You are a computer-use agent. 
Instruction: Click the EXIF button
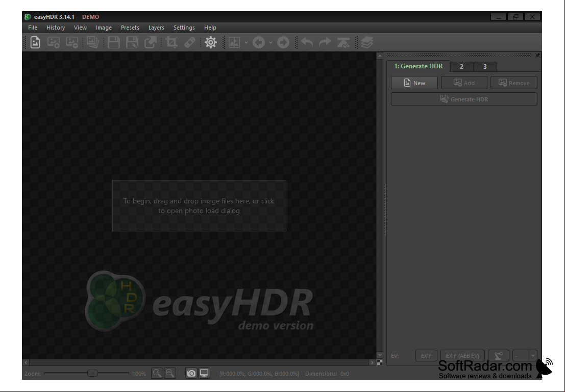tap(426, 356)
